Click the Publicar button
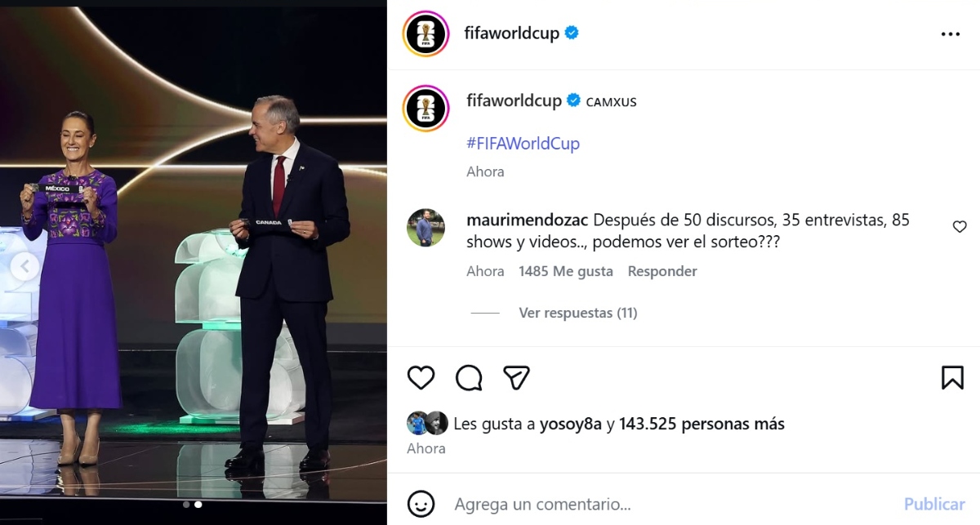This screenshot has height=525, width=980. point(934,504)
